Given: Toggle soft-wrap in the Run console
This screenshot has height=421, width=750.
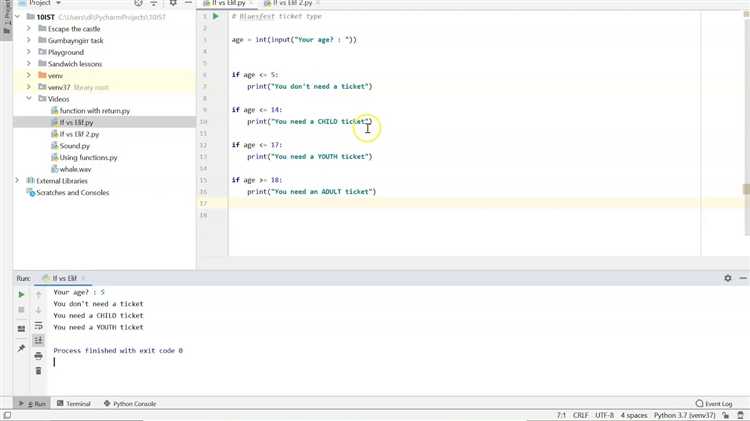Looking at the screenshot, I should (x=38, y=326).
